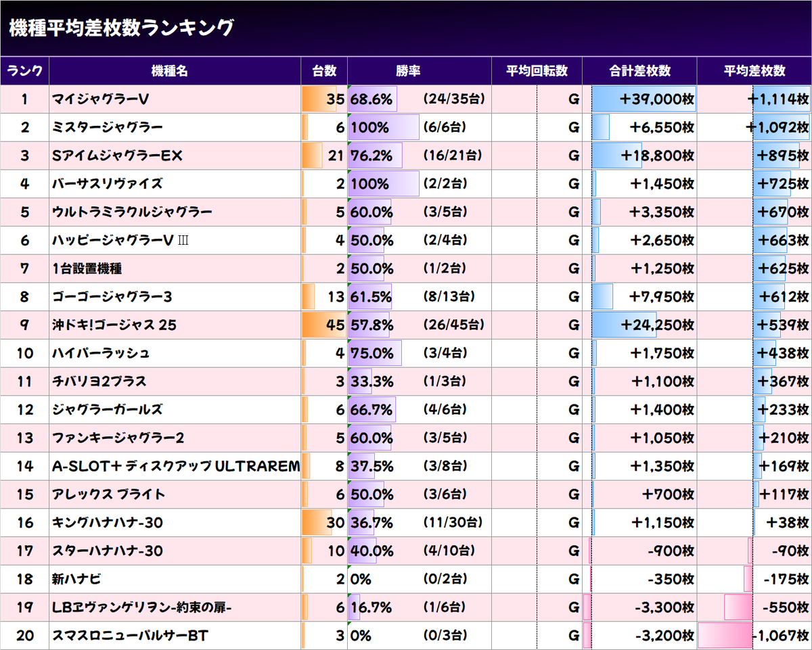
Task: Select the A-SLOT+ ディスクアップ ULTRAREMIX cell
Action: (176, 466)
